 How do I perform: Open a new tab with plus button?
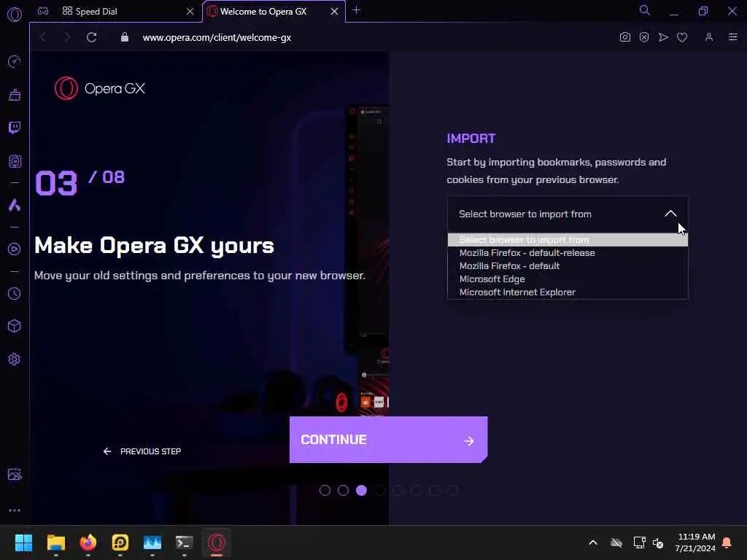pyautogui.click(x=356, y=10)
